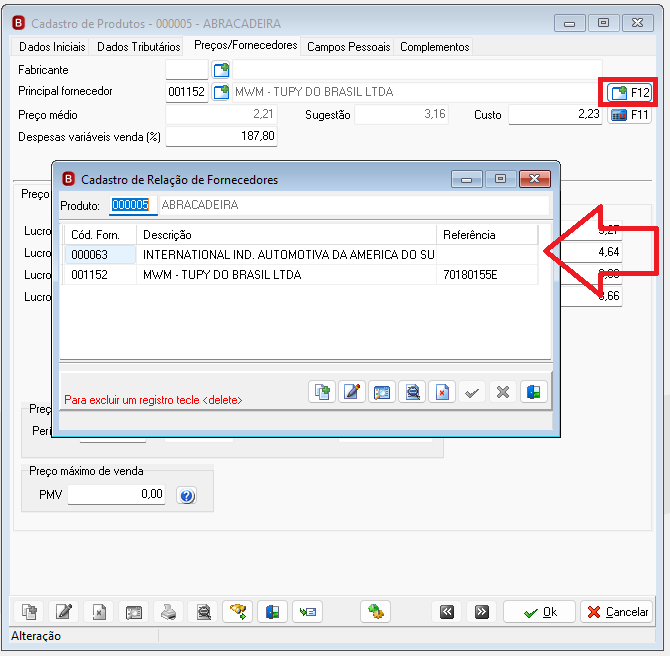The height and width of the screenshot is (656, 670).
Task: Click the checkmark confirm icon in Fornecedores dialog
Action: (472, 391)
